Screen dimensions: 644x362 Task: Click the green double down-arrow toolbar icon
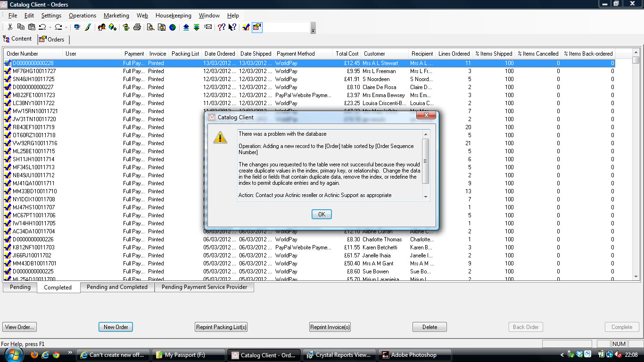click(197, 27)
